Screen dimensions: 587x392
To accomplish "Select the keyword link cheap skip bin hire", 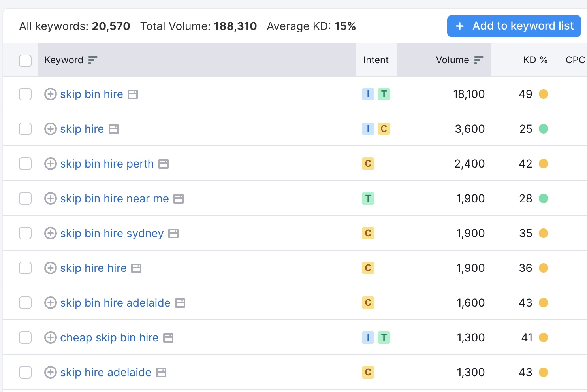I will tap(109, 337).
